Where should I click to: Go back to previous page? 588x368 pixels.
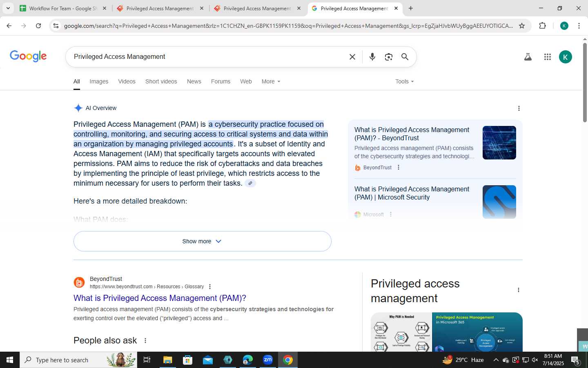click(x=9, y=26)
